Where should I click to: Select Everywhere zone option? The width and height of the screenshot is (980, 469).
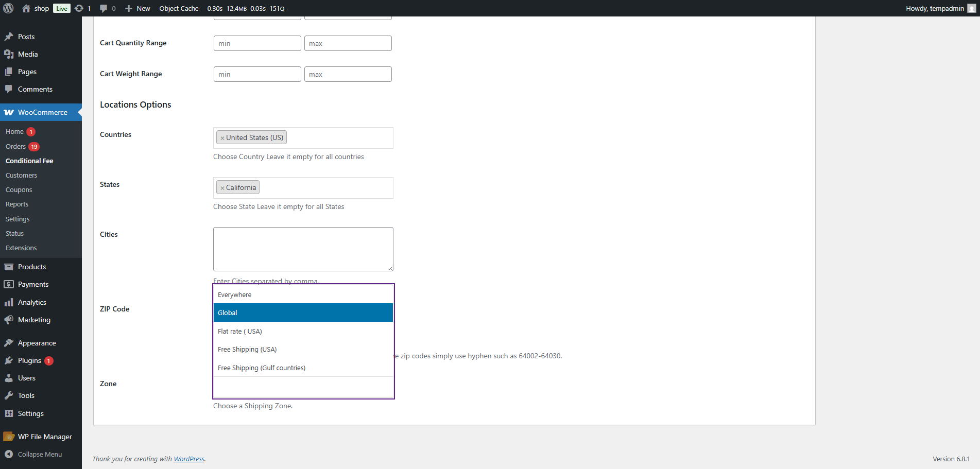[x=303, y=294]
